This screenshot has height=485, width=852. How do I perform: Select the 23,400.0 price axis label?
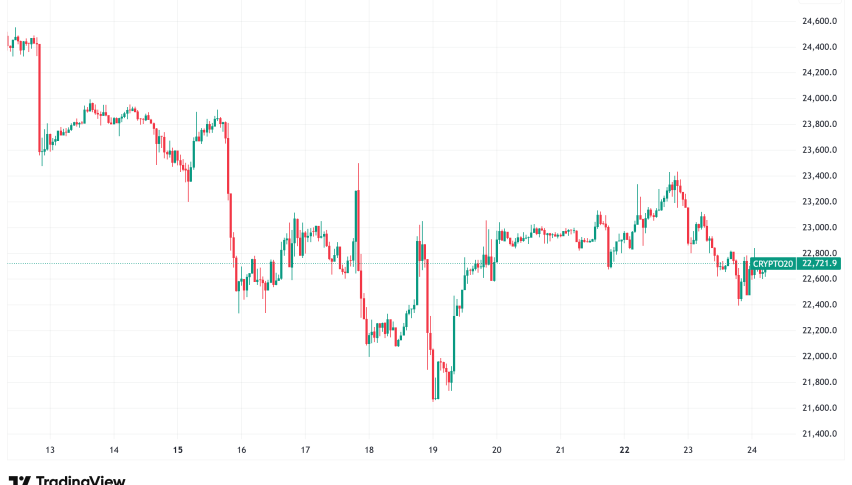pos(818,176)
